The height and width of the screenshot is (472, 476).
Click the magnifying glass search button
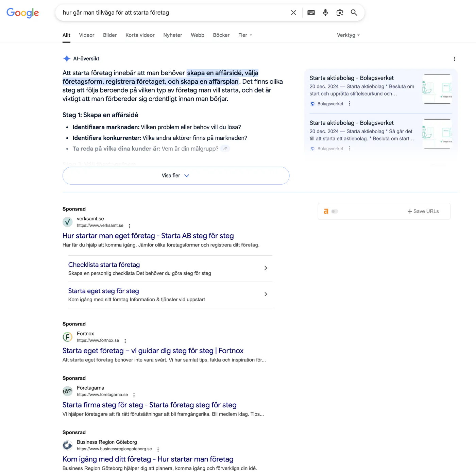[x=354, y=13]
